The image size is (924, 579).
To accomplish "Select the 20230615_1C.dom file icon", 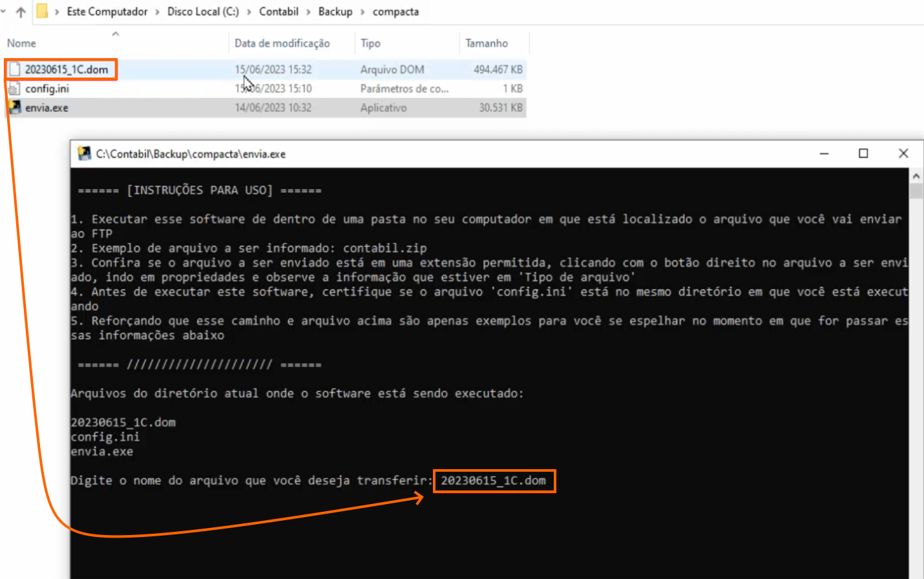I will [14, 69].
